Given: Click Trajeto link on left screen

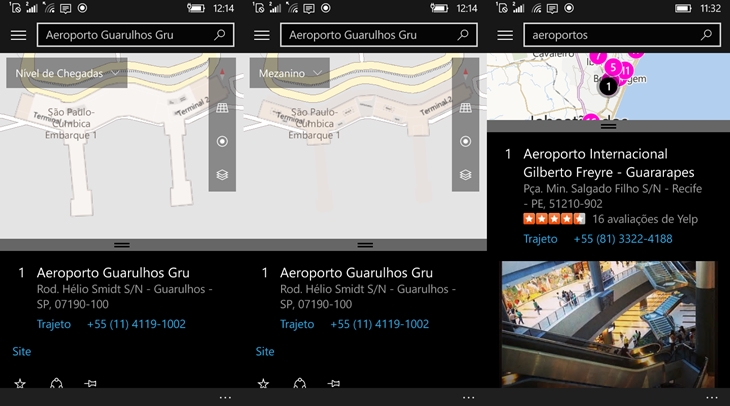Looking at the screenshot, I should 54,324.
